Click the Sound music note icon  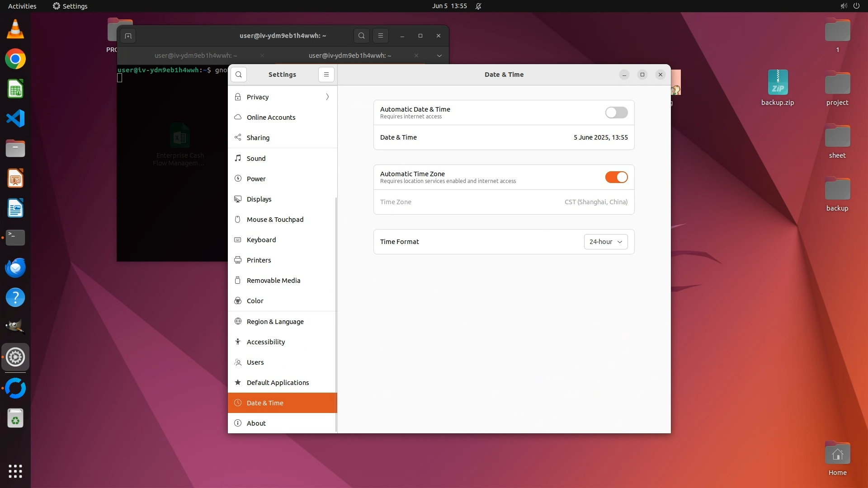238,158
